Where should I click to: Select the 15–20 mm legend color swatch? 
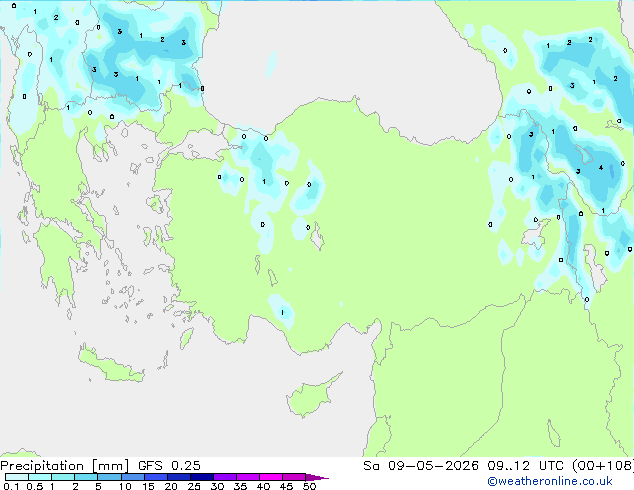[156, 477]
